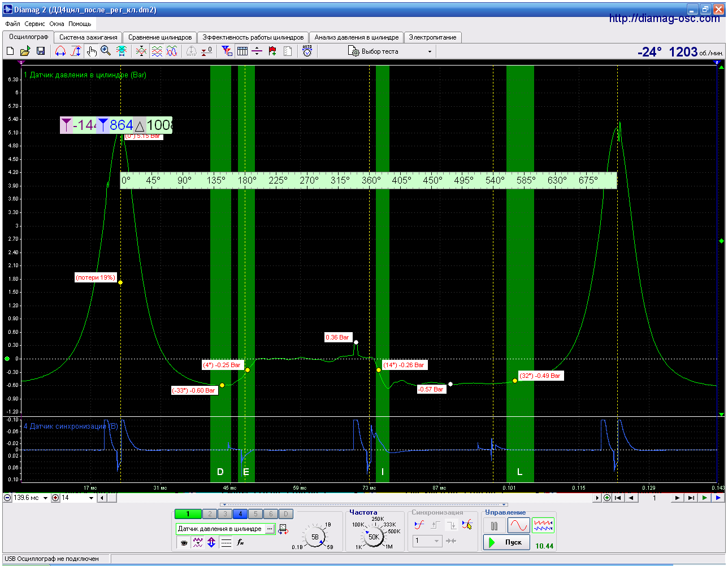Click the green-red overlapped waveforms icon
Screen dimensions: 728x566
[141, 51]
